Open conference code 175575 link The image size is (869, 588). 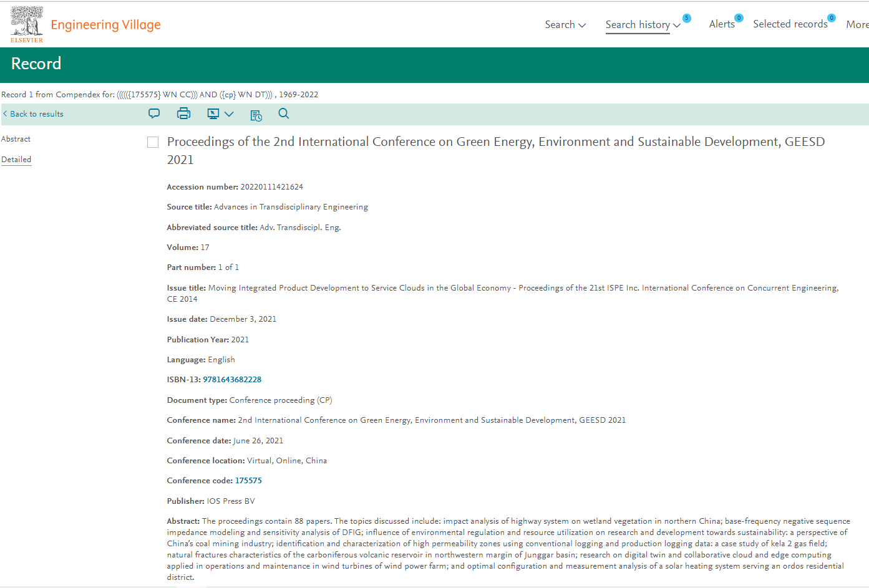click(248, 481)
